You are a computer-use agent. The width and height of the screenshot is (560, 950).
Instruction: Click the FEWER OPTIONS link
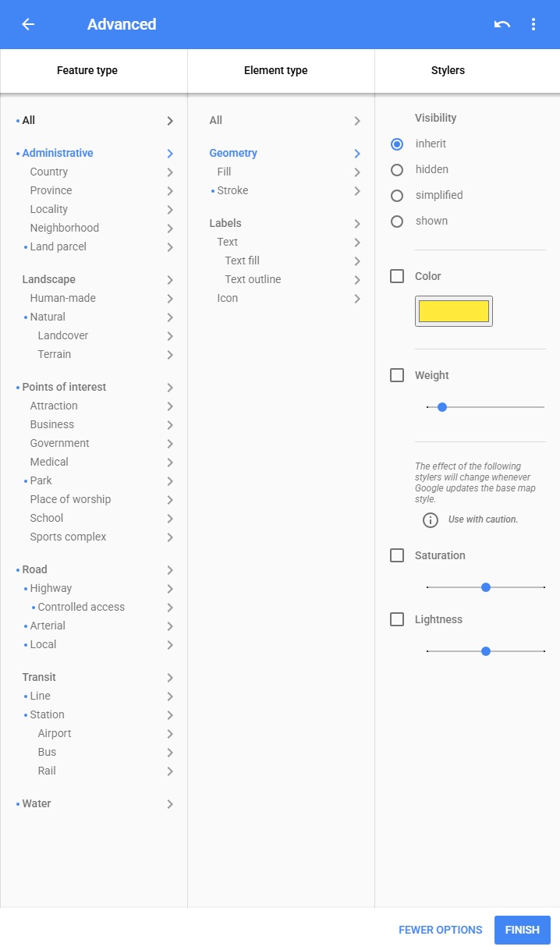click(440, 930)
